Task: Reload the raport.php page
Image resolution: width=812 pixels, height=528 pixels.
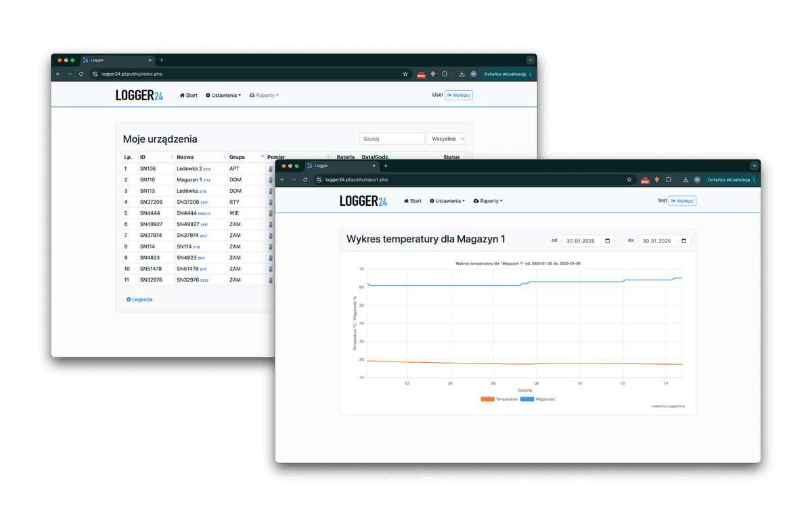Action: tap(305, 179)
